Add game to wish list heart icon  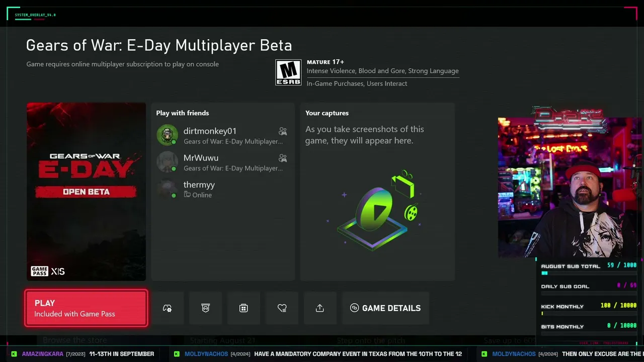pyautogui.click(x=282, y=308)
